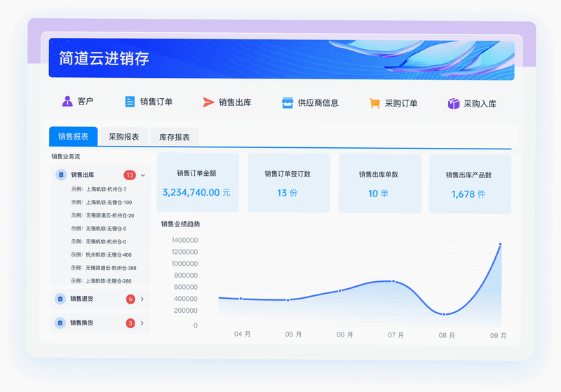Click the 销售出库单数 10 单 value
The image size is (561, 392).
click(378, 194)
